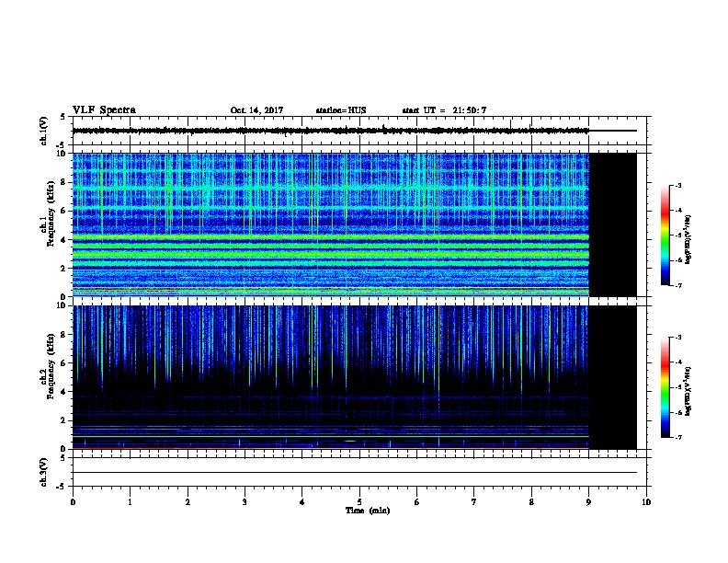Click the flat ch.3 voltage trace line
Screen dimensions: 728x563
click(x=355, y=473)
